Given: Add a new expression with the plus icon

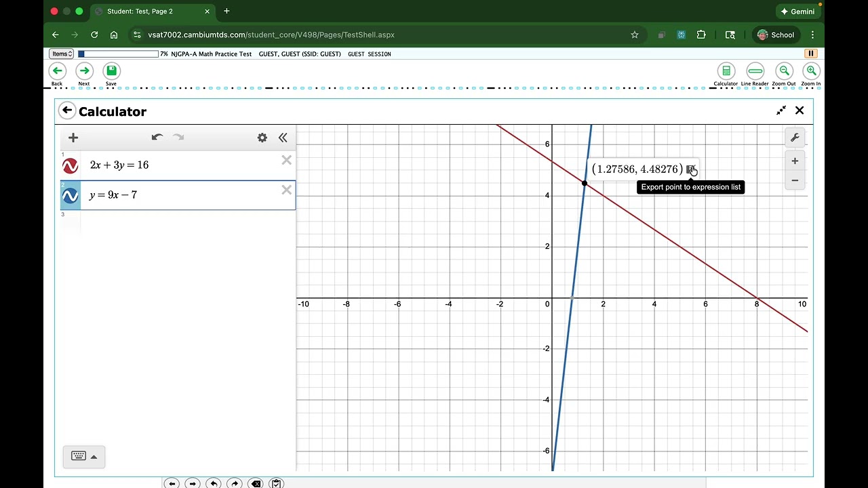Looking at the screenshot, I should tap(73, 138).
